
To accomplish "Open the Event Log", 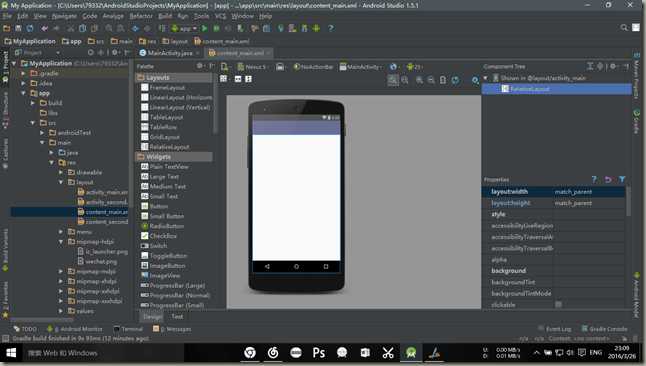I will [x=555, y=328].
